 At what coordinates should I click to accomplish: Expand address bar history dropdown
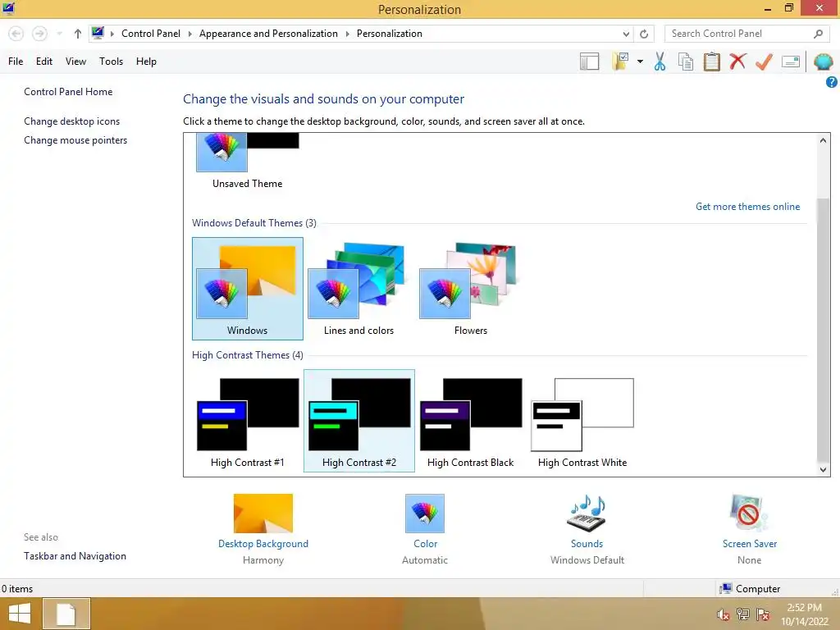click(626, 34)
